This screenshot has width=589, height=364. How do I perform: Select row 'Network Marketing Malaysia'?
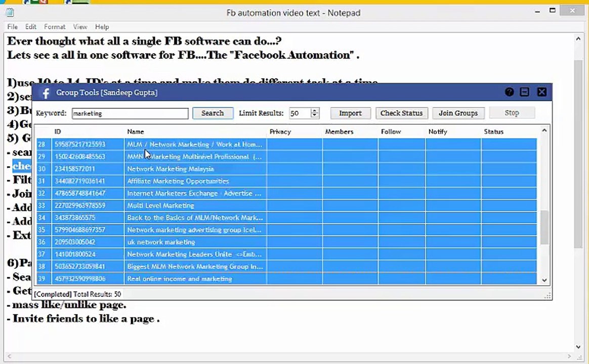(286, 169)
